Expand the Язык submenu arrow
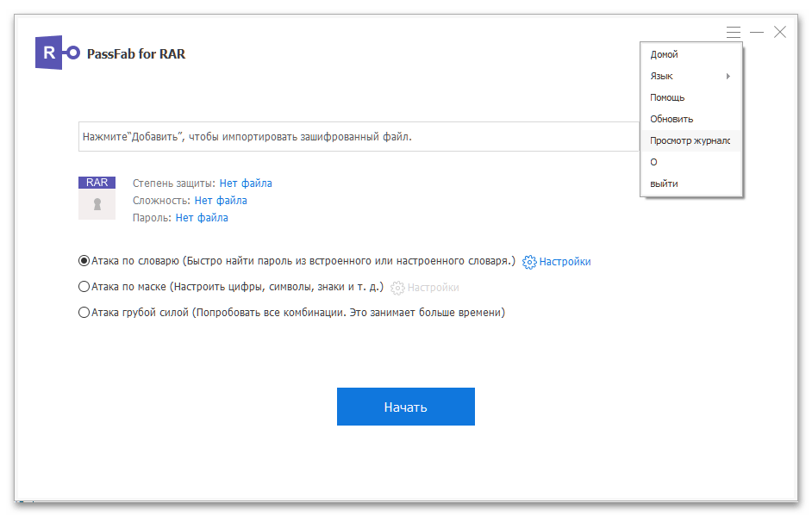Screen dimensions: 812x516 coord(728,76)
